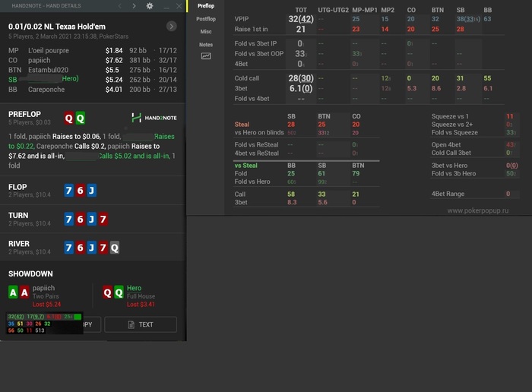Go to previous hand arrow

(x=120, y=6)
